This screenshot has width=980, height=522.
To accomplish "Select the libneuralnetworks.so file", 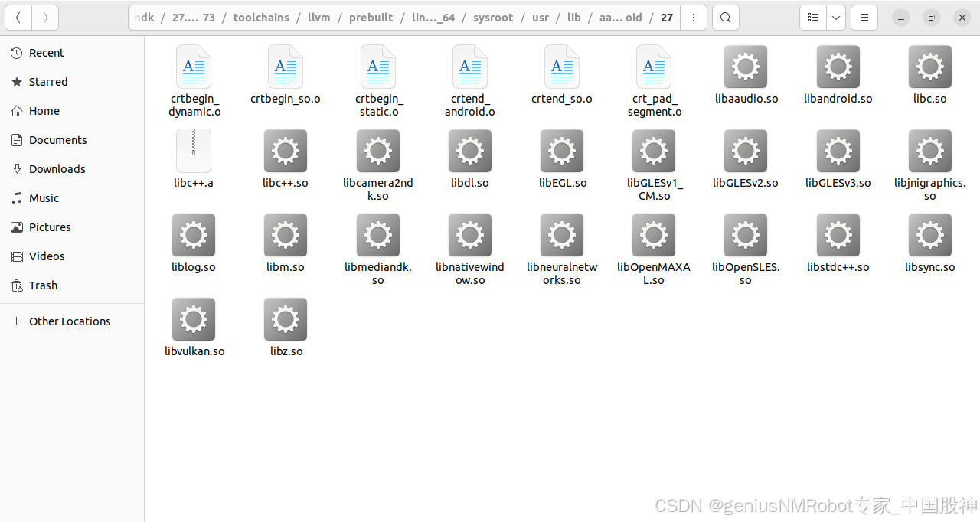I will (x=561, y=250).
